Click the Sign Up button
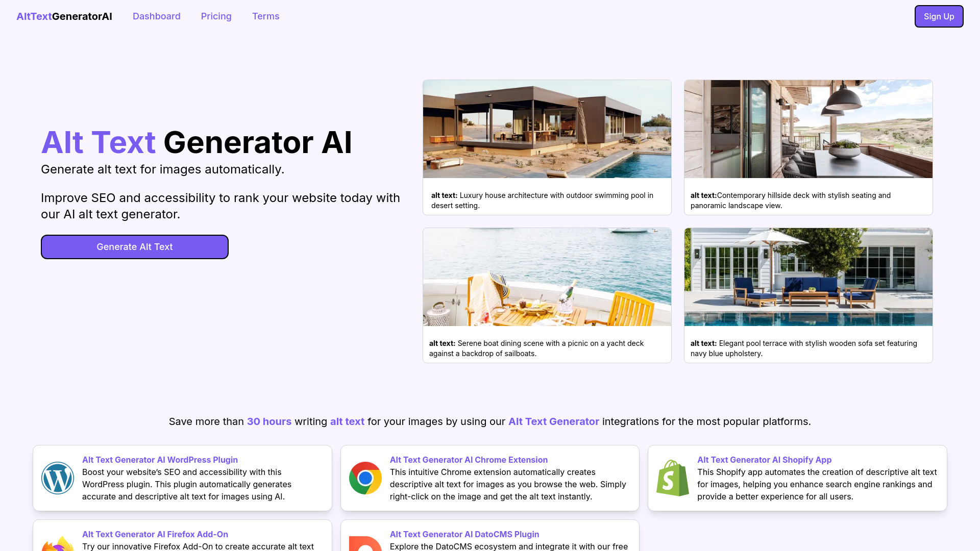The width and height of the screenshot is (980, 551). coord(938,16)
